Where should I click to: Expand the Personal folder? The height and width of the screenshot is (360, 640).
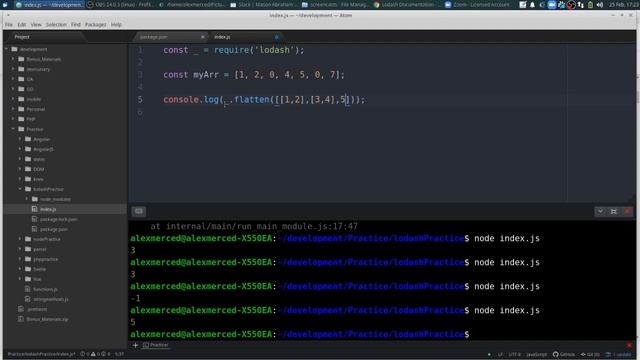click(x=13, y=109)
